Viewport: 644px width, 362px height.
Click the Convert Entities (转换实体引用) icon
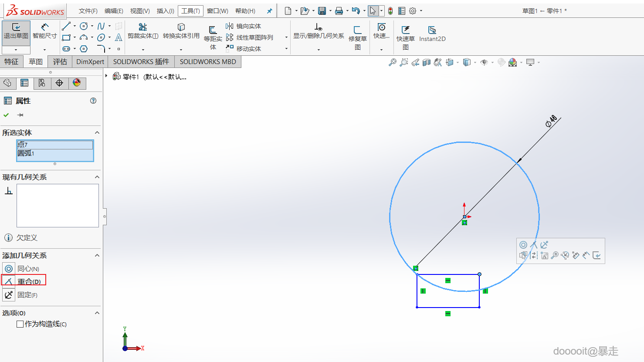(x=181, y=31)
